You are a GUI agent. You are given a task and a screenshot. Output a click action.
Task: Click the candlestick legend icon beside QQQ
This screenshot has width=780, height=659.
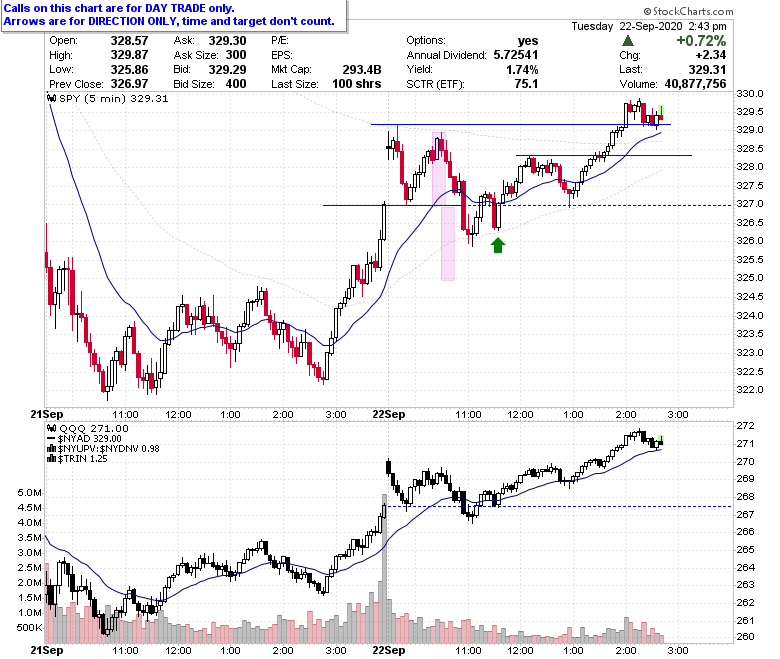[51, 429]
